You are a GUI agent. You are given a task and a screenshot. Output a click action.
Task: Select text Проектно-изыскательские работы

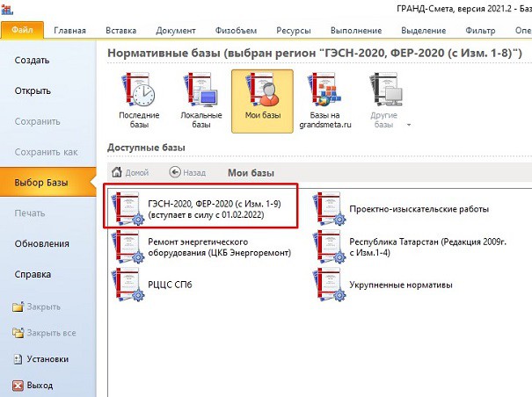(x=419, y=209)
